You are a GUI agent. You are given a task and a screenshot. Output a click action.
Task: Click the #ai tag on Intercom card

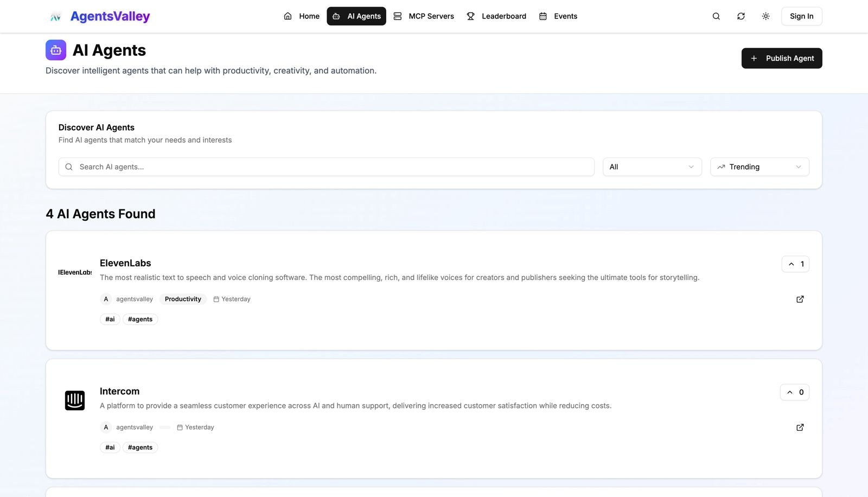click(110, 447)
